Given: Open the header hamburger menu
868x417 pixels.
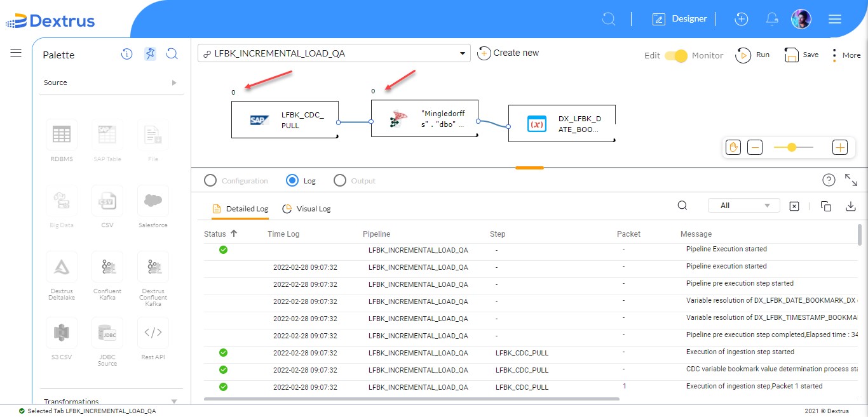Looking at the screenshot, I should pos(835,19).
